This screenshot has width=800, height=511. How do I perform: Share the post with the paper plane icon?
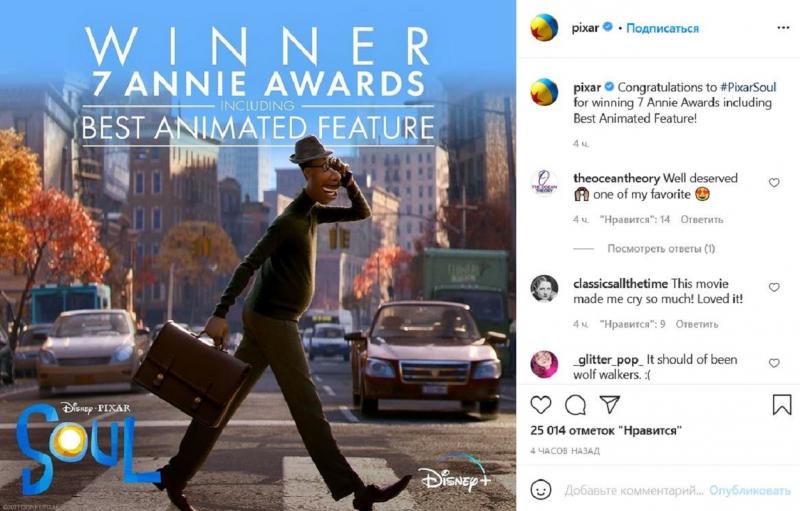[x=610, y=404]
